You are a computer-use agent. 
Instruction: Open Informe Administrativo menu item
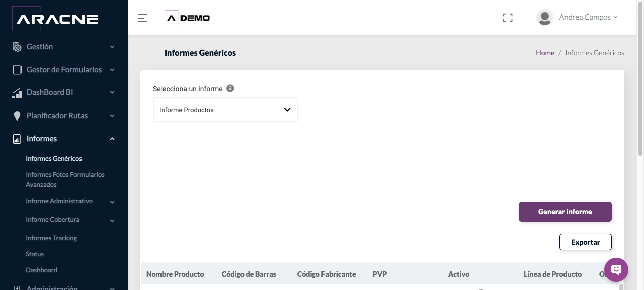[x=59, y=201]
